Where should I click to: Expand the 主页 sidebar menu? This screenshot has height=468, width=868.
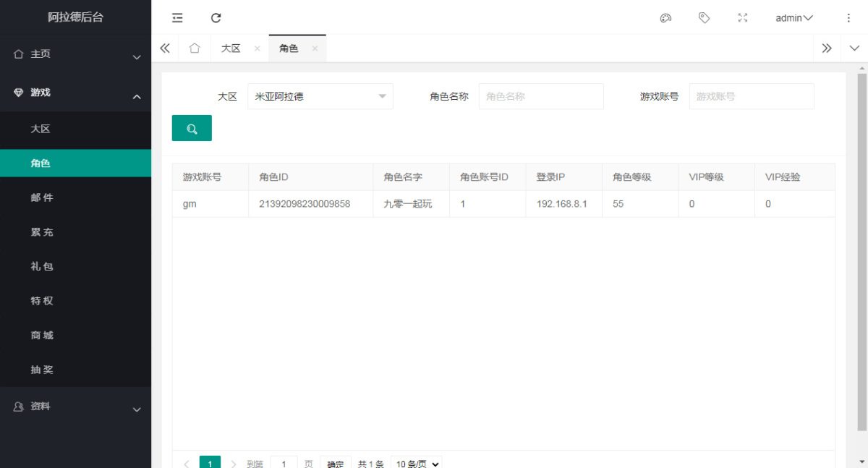click(x=75, y=54)
